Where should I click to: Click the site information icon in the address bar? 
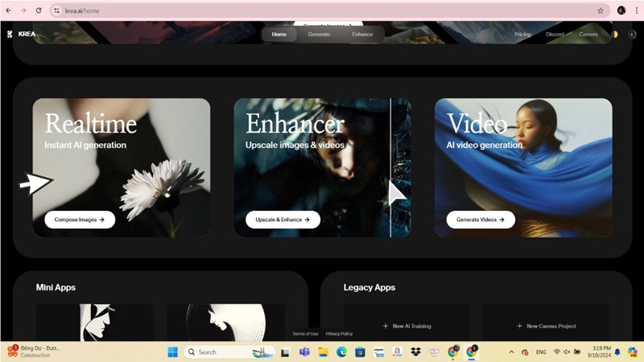pos(56,10)
